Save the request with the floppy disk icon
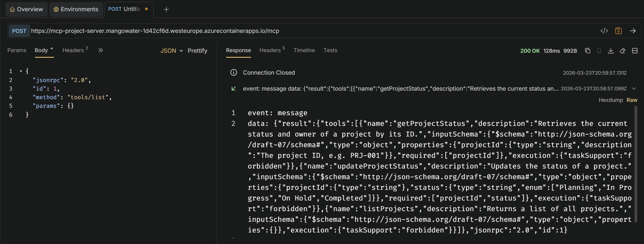The width and height of the screenshot is (644, 244). pyautogui.click(x=618, y=31)
